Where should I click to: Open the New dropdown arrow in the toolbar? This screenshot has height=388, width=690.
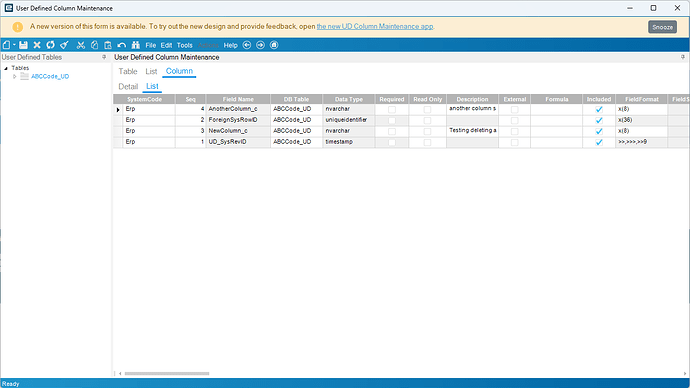(14, 45)
